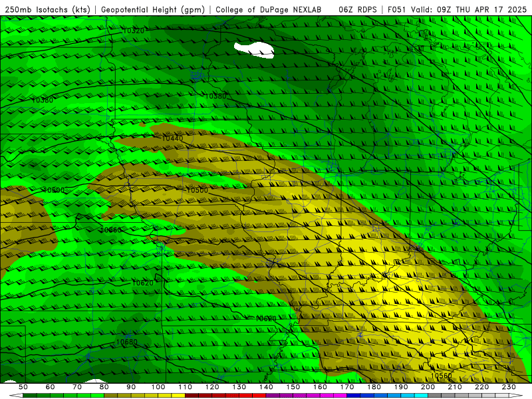Click the white no-data patch at top center
532x399 pixels.
(x=254, y=51)
